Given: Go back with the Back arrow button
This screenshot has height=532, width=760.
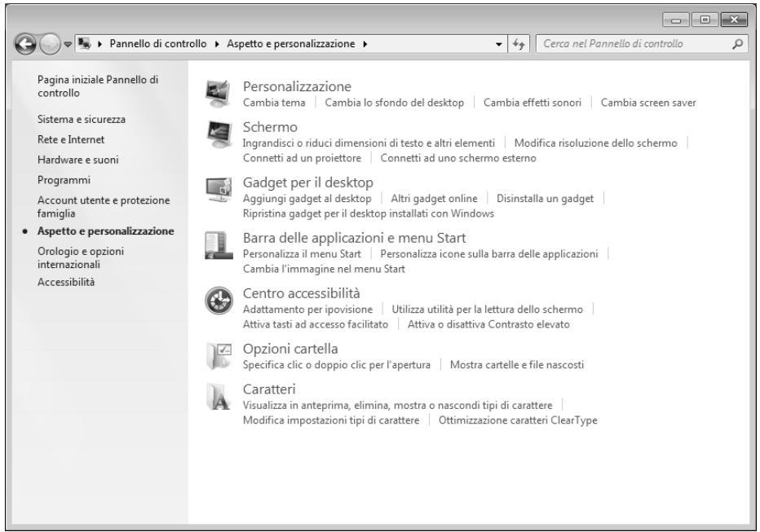Looking at the screenshot, I should 26,45.
